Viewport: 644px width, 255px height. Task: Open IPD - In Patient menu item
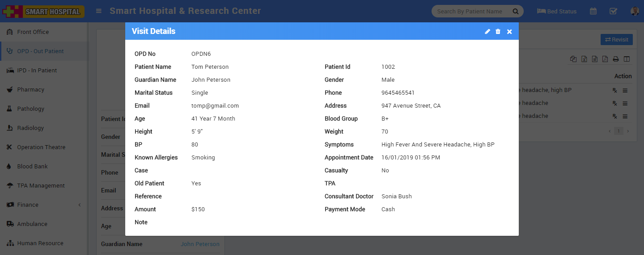click(x=37, y=71)
